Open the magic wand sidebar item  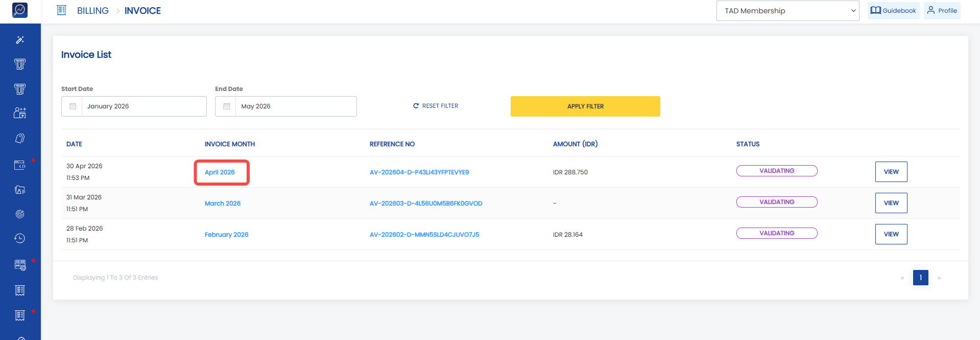pyautogui.click(x=20, y=40)
